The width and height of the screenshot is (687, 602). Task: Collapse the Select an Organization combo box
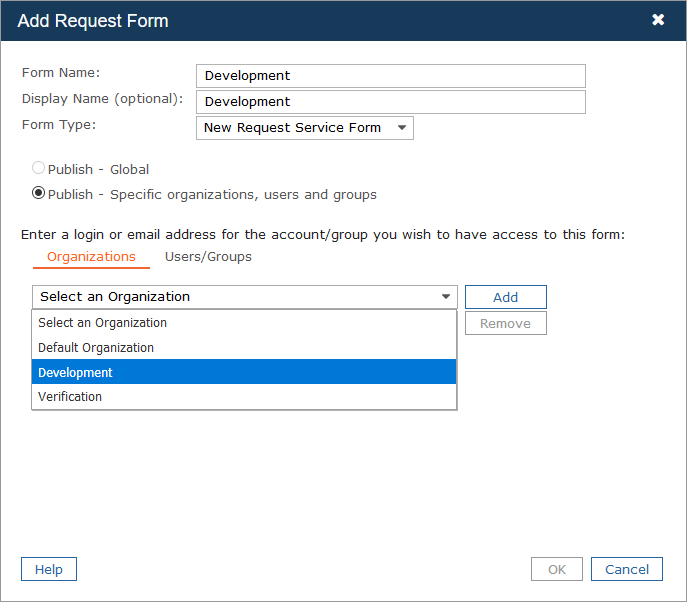click(244, 297)
